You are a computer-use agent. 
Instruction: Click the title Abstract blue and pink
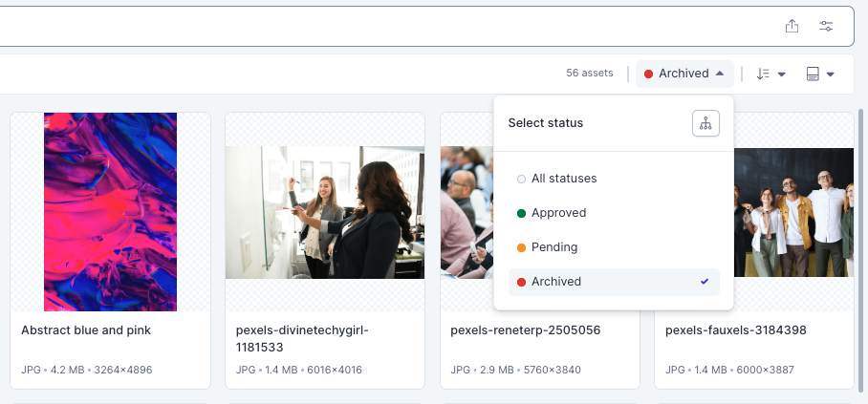[86, 330]
